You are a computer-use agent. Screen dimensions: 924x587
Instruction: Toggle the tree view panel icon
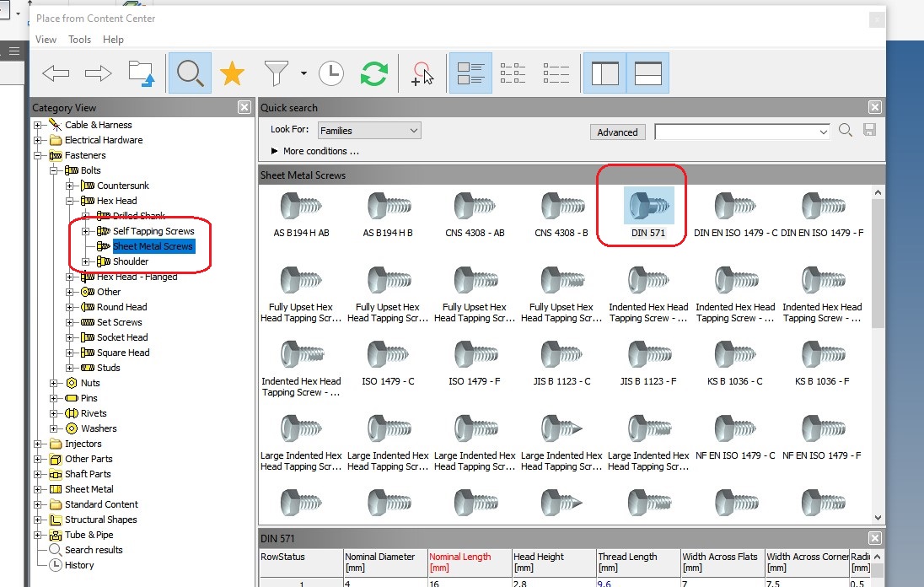click(605, 73)
